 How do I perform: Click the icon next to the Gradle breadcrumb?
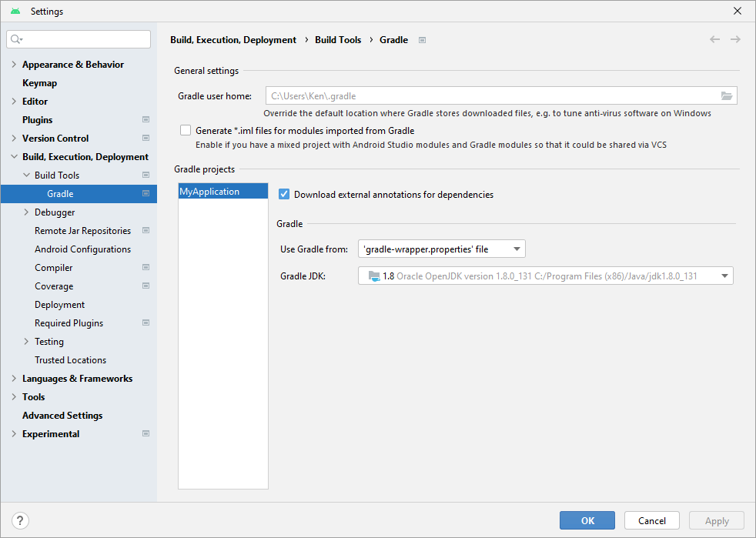point(422,39)
